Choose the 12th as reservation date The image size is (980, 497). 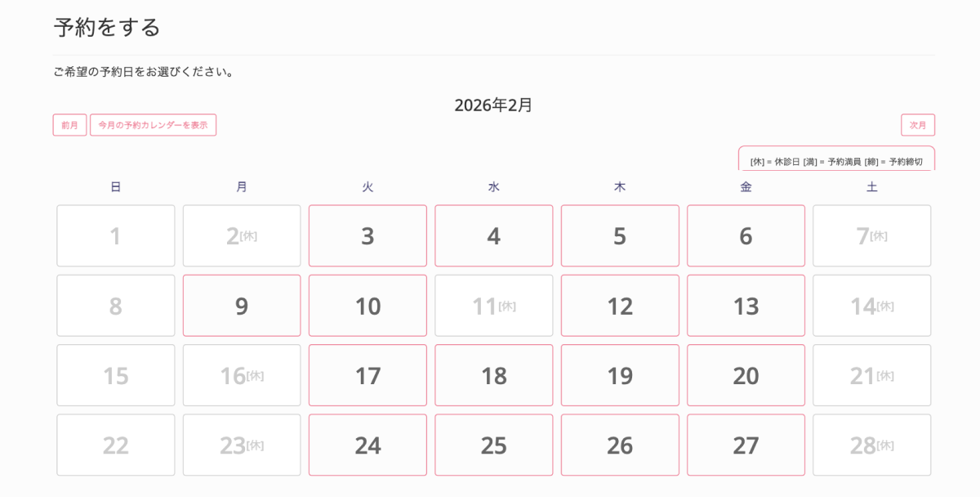[620, 306]
